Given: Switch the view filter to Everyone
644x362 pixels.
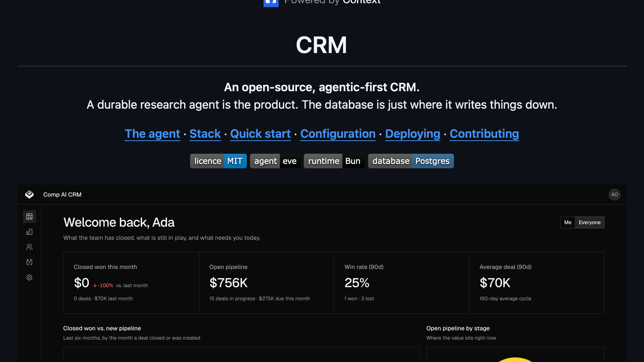Looking at the screenshot, I should pos(589,222).
